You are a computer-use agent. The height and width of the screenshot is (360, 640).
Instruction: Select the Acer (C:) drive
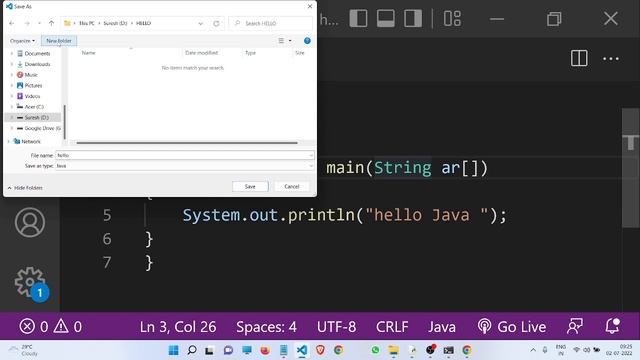[34, 107]
